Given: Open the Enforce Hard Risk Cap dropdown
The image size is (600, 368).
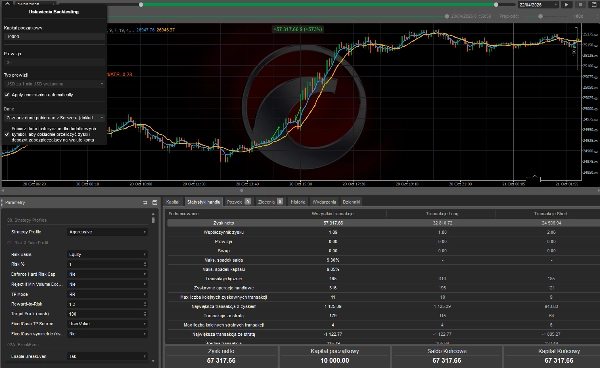Looking at the screenshot, I should [107, 274].
